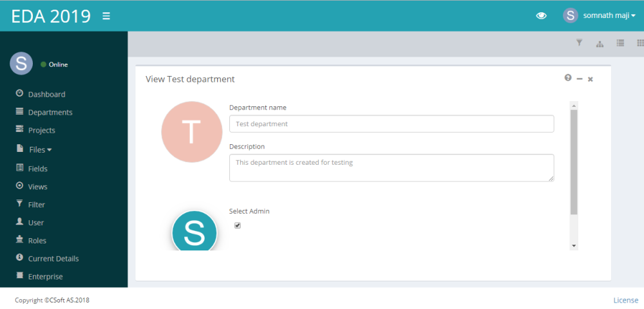
Task: Open Roles in sidebar
Action: tap(37, 241)
